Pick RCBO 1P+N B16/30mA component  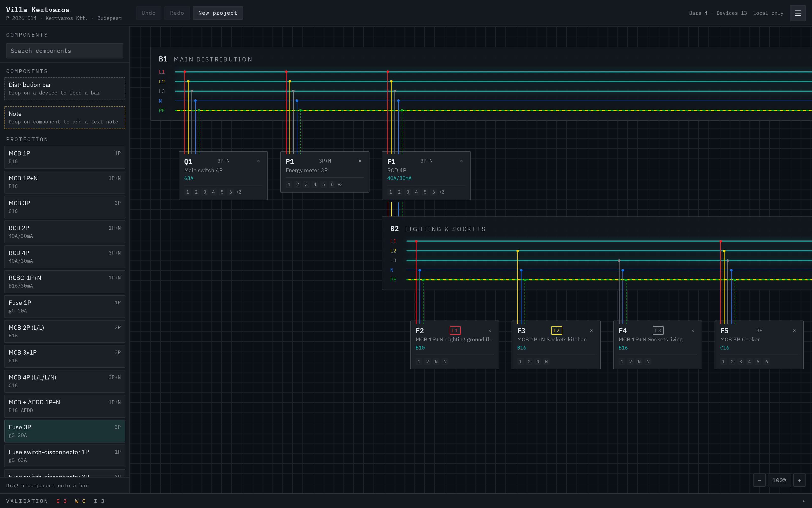click(64, 281)
